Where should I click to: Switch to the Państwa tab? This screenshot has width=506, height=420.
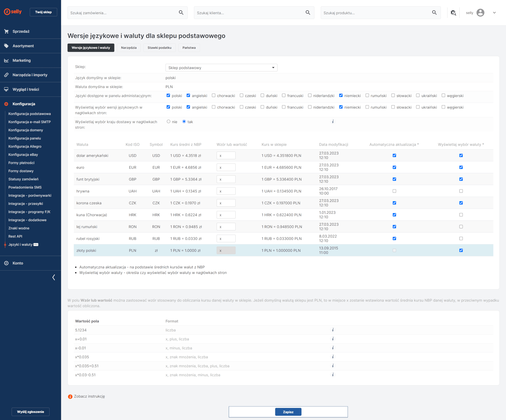(189, 48)
